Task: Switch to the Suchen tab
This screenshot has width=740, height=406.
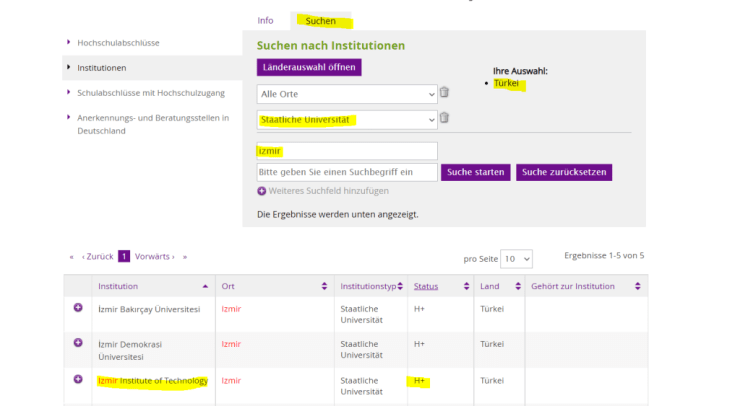Action: click(321, 20)
